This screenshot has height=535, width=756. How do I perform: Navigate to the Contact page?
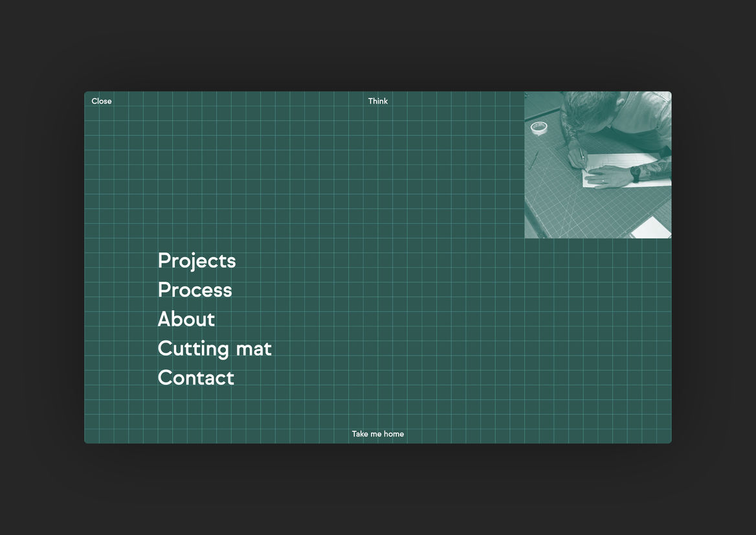click(196, 378)
